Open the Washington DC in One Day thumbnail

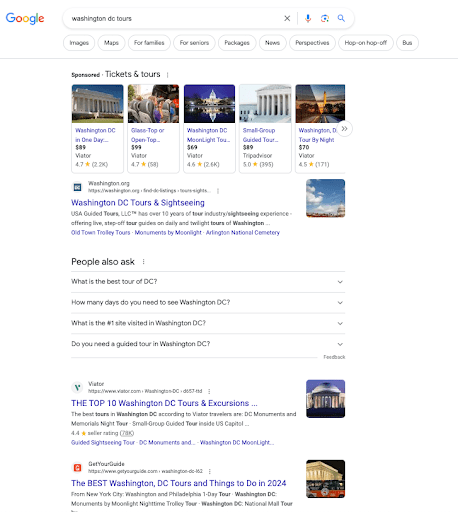point(97,104)
